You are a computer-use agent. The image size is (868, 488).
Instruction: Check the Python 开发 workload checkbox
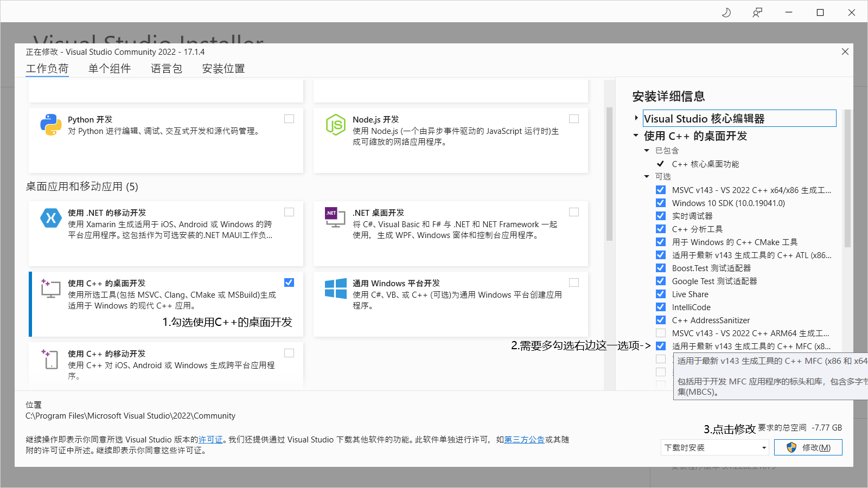click(289, 119)
